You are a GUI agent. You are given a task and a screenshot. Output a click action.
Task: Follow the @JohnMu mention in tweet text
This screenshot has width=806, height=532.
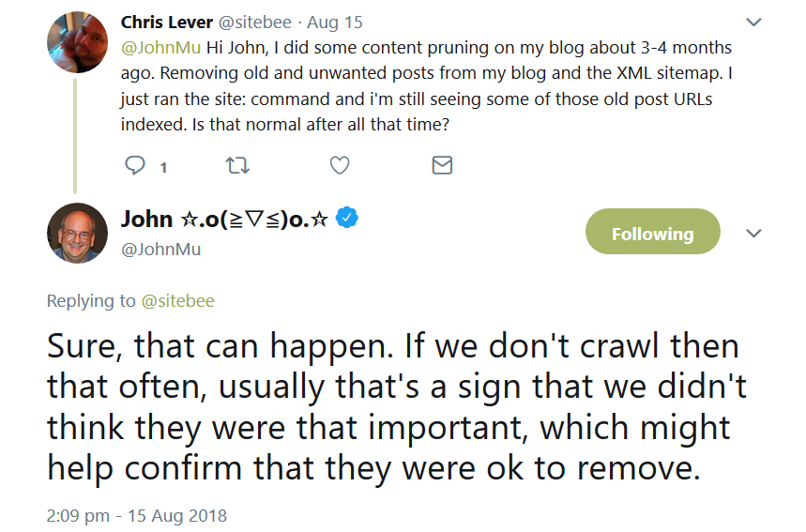click(x=159, y=47)
